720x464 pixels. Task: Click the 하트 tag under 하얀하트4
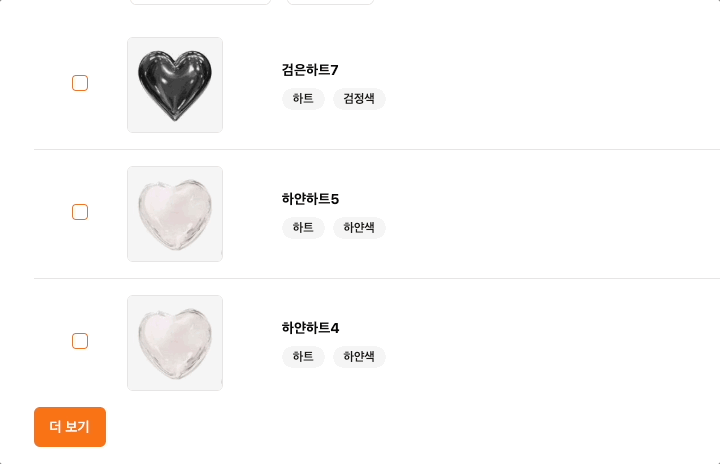click(303, 357)
